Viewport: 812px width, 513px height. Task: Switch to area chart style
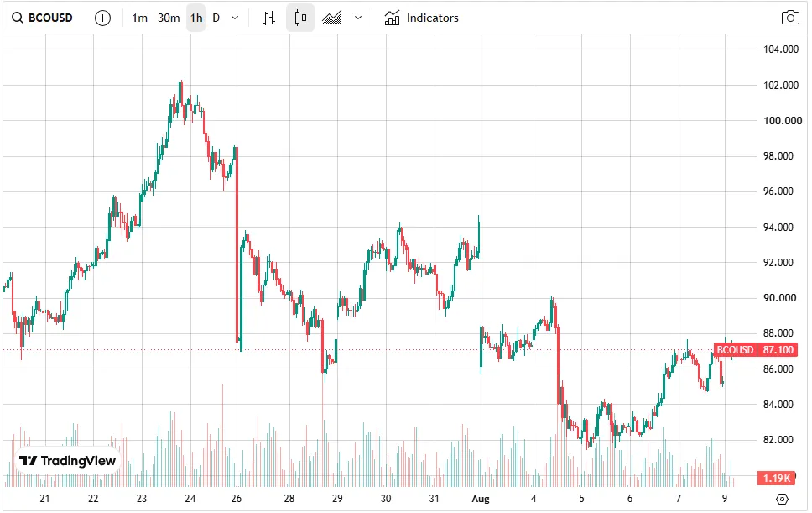[x=332, y=18]
